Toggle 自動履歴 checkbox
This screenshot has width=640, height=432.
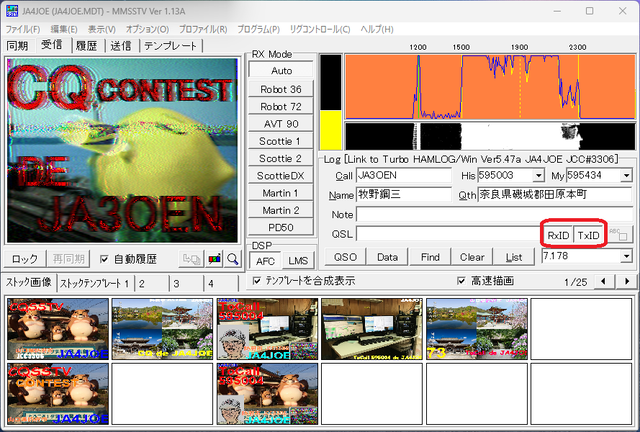(x=104, y=259)
